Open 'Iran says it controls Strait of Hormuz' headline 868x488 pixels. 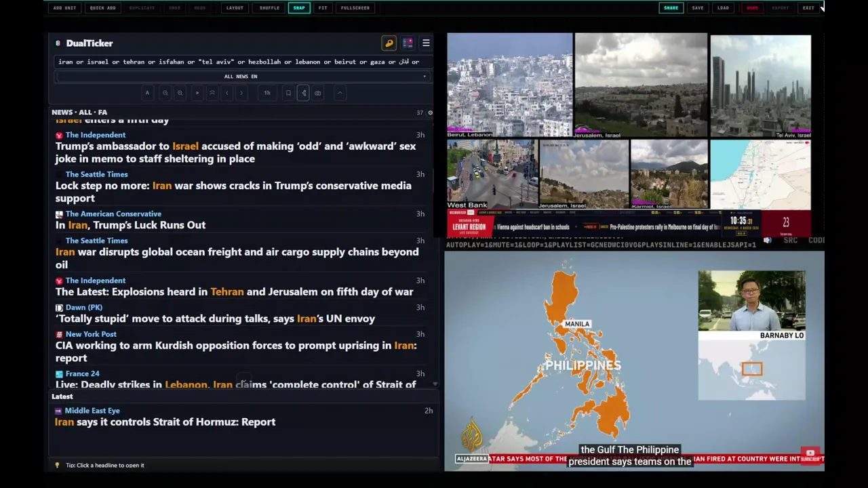165,422
